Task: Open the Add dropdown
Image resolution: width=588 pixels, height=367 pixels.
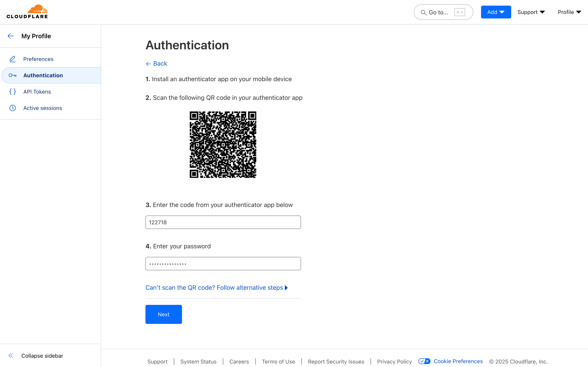Action: (496, 12)
